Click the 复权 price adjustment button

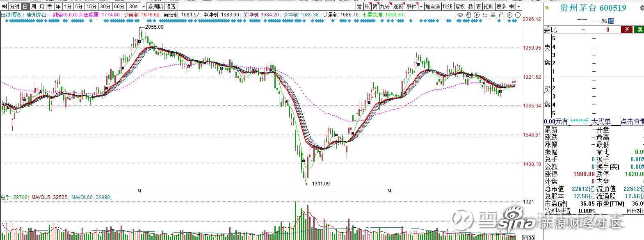point(460,7)
